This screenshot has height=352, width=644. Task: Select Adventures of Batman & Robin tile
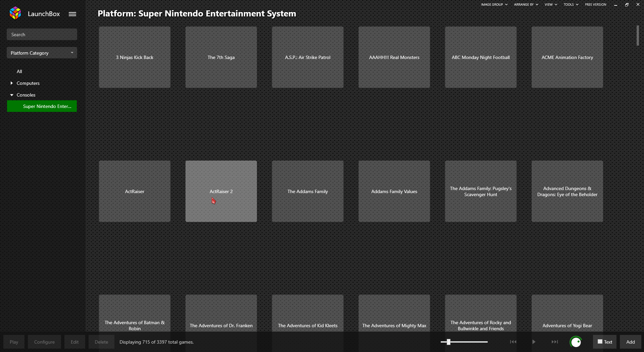(135, 313)
